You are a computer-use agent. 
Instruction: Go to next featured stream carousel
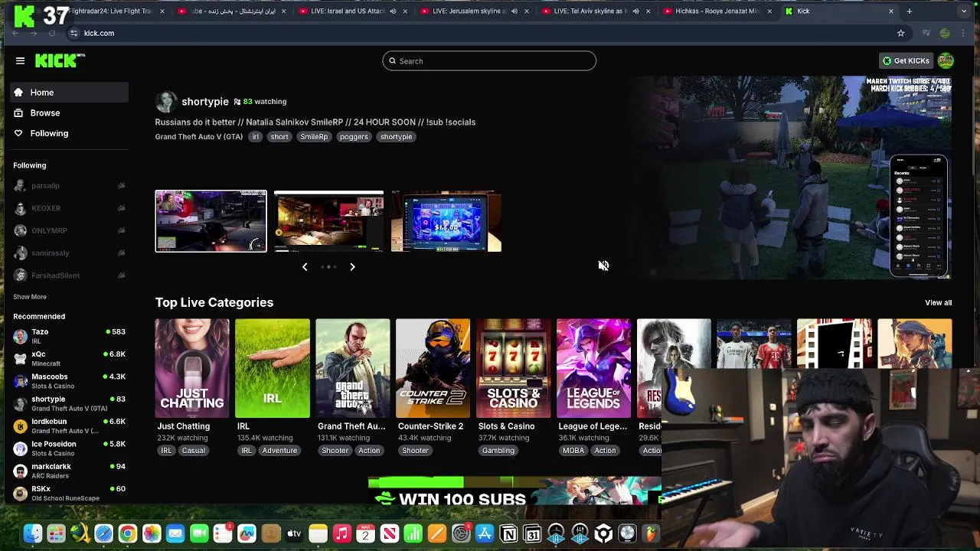(352, 266)
